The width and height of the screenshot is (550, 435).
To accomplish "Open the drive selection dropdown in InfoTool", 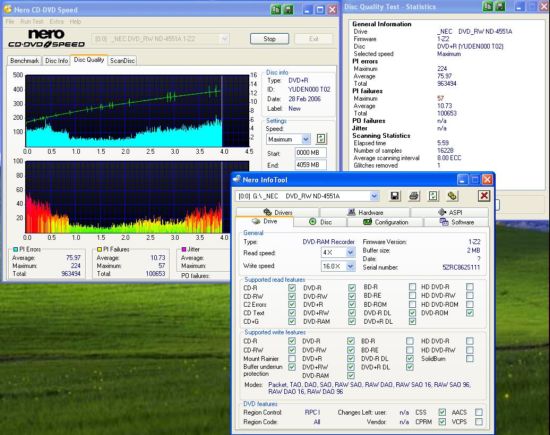I will coord(374,196).
